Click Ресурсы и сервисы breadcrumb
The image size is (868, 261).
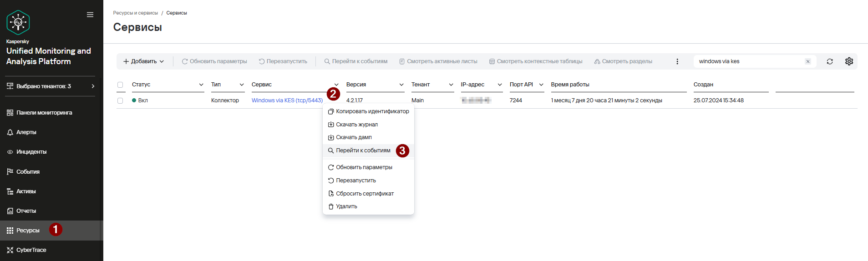pyautogui.click(x=135, y=13)
